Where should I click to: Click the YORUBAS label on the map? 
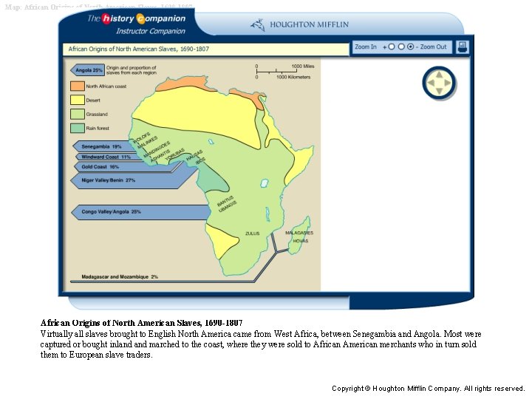point(174,154)
